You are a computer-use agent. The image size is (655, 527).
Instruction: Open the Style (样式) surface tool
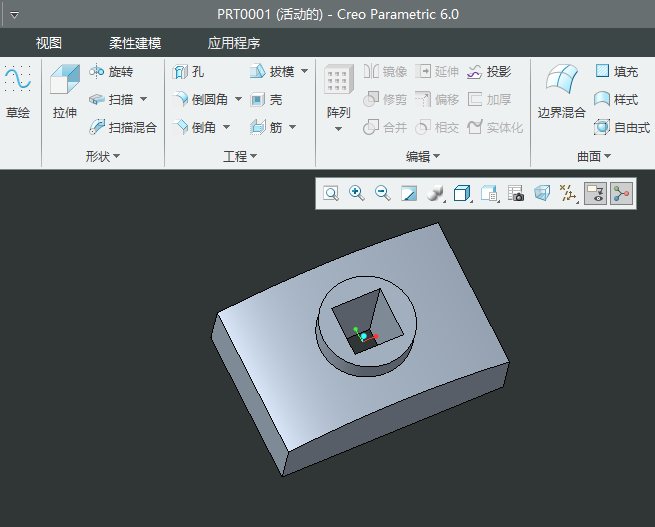[x=617, y=99]
